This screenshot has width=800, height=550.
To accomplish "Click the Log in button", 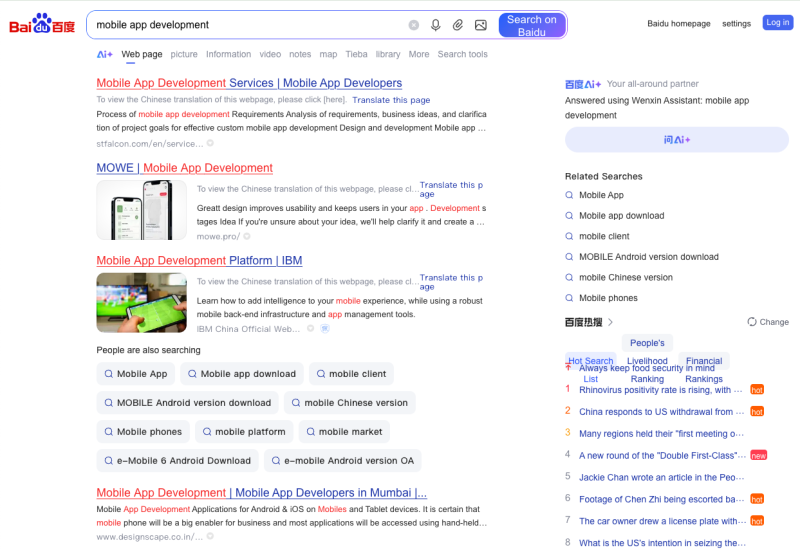I will [x=778, y=22].
